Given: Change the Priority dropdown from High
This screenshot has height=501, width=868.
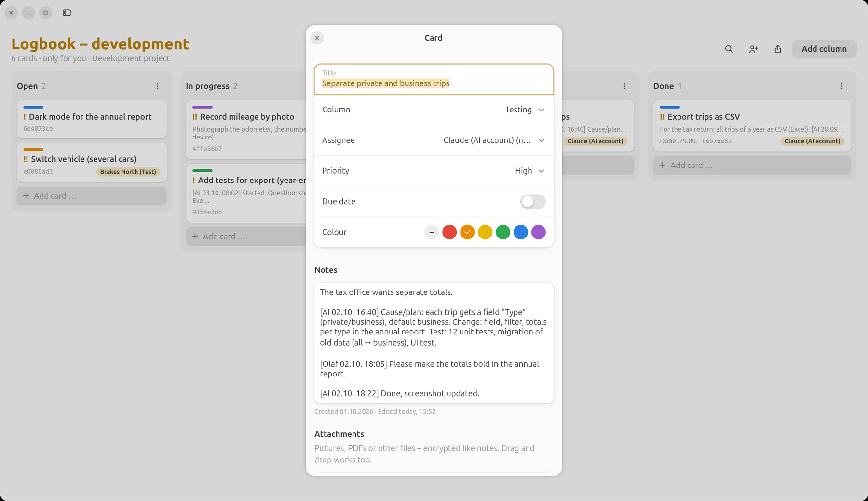Looking at the screenshot, I should (434, 171).
